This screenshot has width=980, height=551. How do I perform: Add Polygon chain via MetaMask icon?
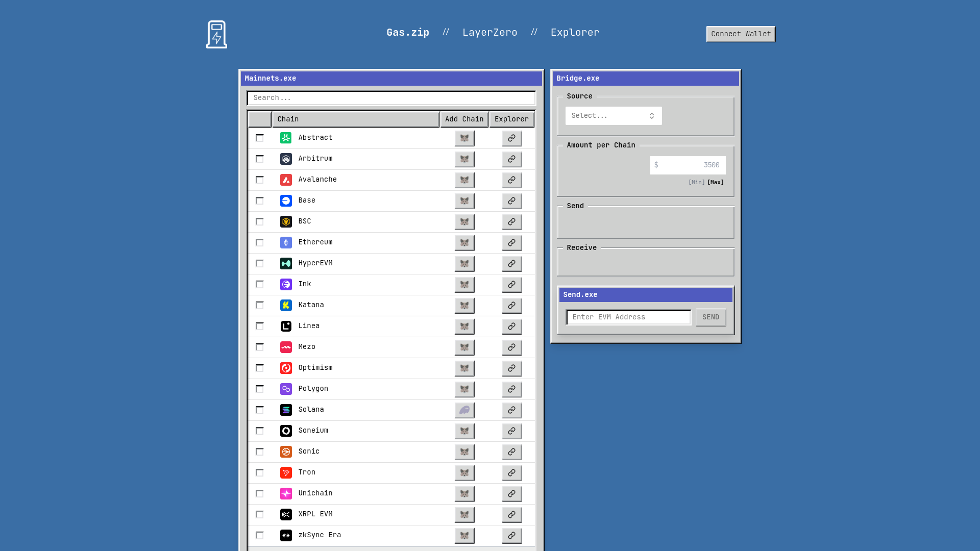(464, 389)
